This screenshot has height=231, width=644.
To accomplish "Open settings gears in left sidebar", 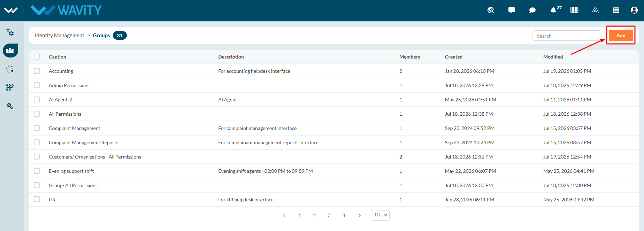I will click(x=10, y=32).
